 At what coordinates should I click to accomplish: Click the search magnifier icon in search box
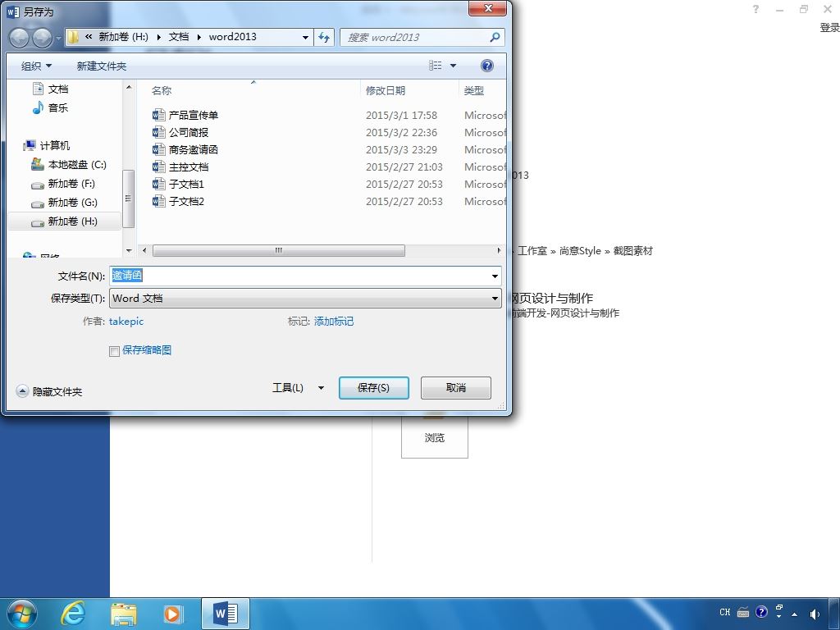pos(495,37)
